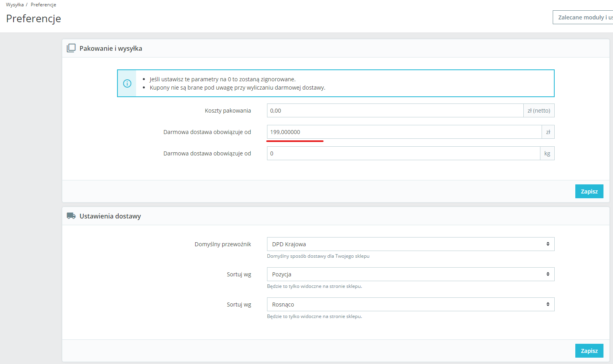Click the Pakowanie i wysyłka section icon
The image size is (613, 364).
click(71, 48)
